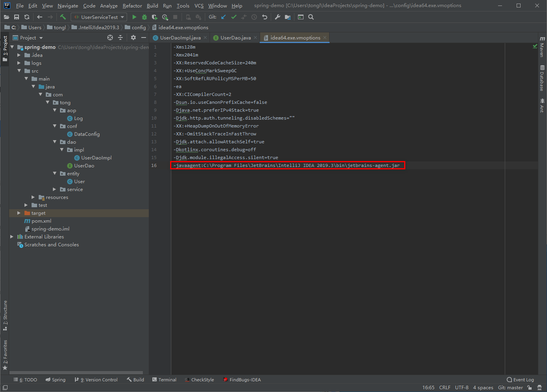Open the Spring tool window
The image size is (547, 392).
(x=55, y=380)
